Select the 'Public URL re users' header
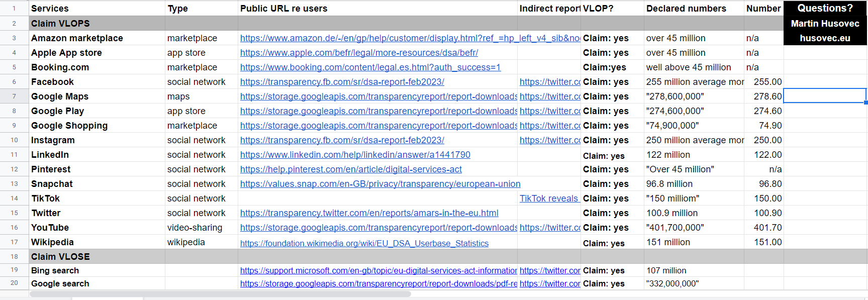 click(377, 9)
